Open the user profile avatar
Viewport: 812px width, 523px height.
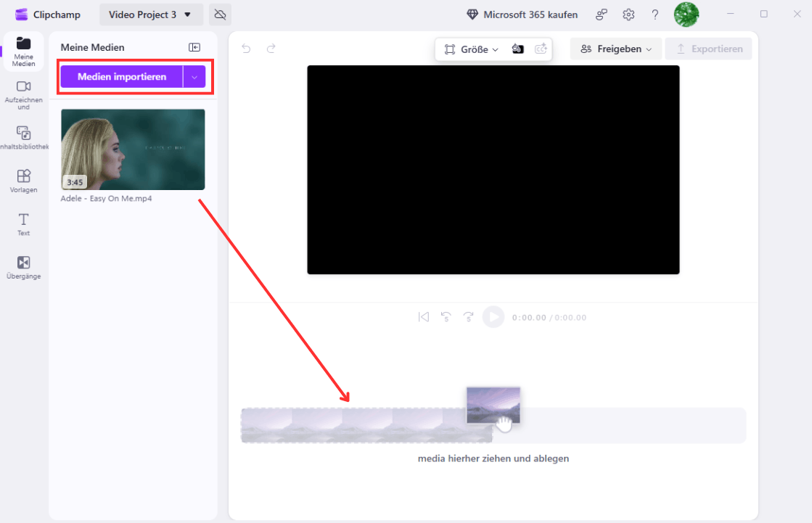coord(686,15)
